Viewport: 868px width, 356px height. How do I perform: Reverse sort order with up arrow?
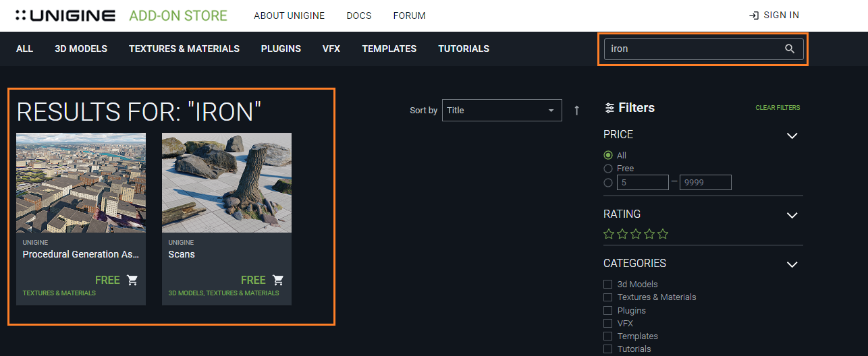pos(576,110)
